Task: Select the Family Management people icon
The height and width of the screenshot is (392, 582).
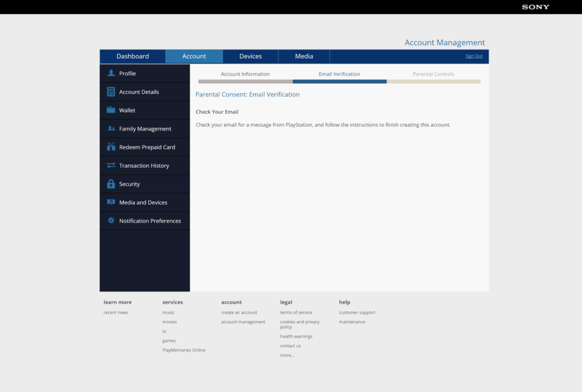Action: click(110, 128)
